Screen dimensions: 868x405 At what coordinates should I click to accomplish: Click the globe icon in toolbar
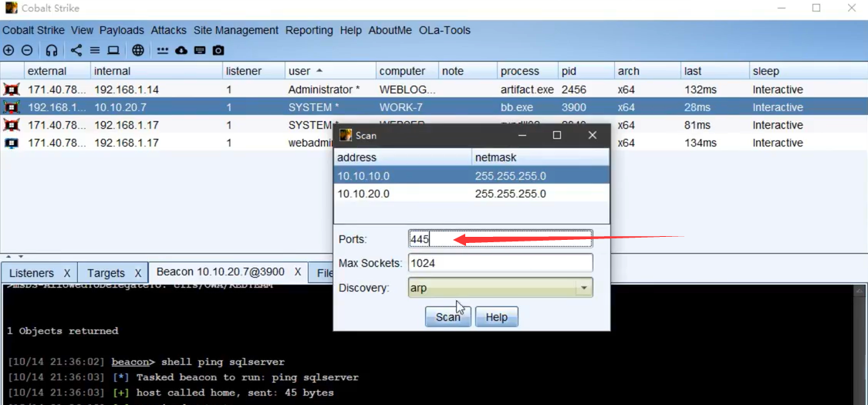[x=138, y=50]
